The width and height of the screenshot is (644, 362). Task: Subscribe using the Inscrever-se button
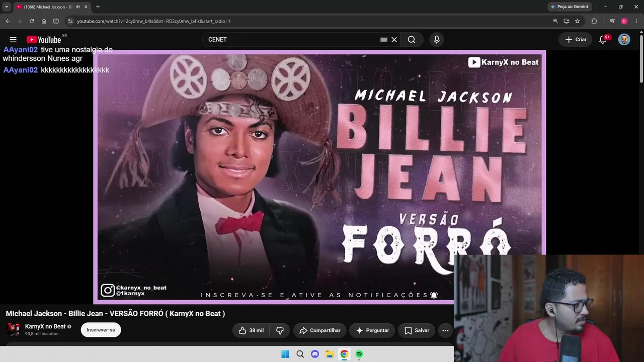(x=101, y=330)
